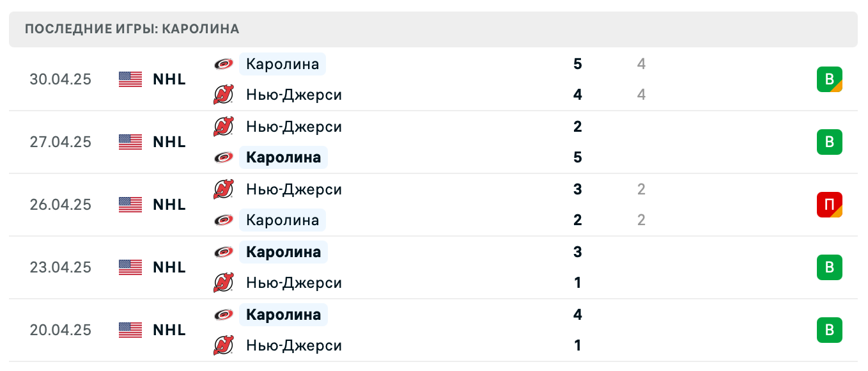Viewport: 868px width, 371px height.
Task: Open Нью-Джерси team link in 26.04.25 game
Action: click(294, 189)
